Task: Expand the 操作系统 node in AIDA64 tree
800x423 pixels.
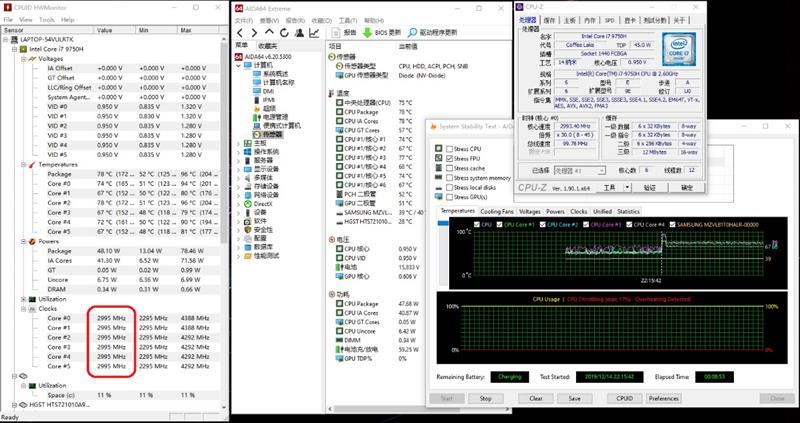Action: coord(238,152)
